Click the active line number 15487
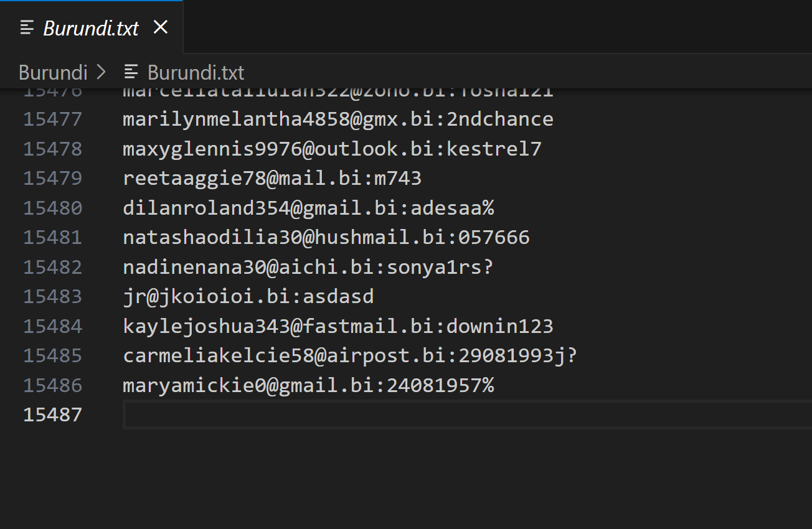This screenshot has height=529, width=812. [52, 414]
